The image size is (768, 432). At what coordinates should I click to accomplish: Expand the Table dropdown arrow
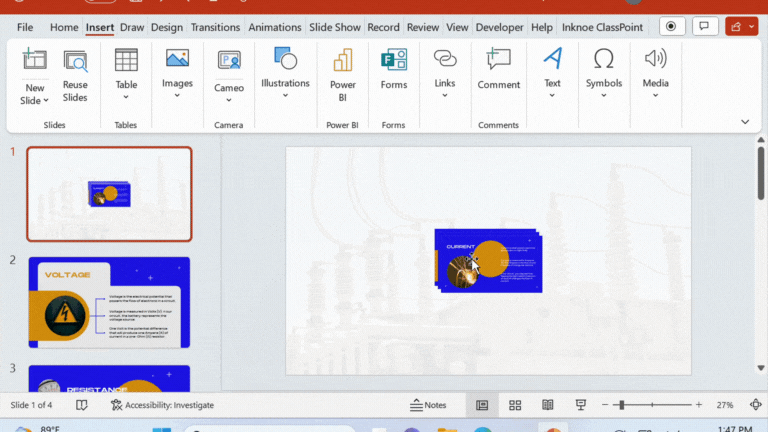tap(126, 97)
